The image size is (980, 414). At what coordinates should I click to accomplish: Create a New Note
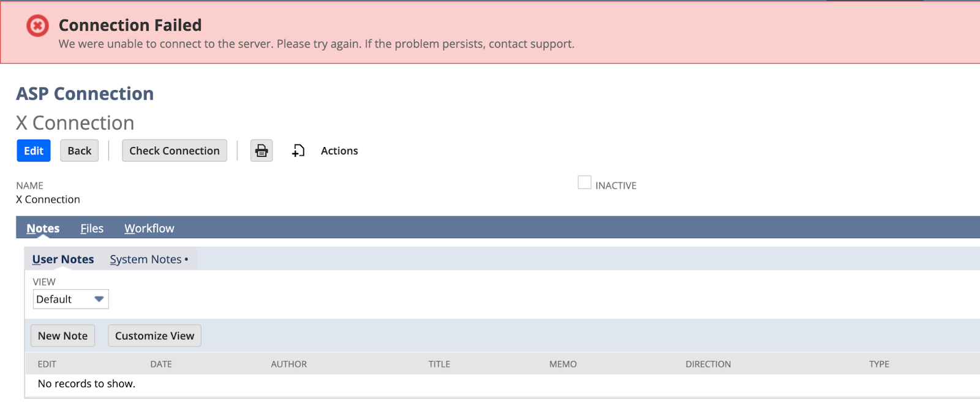62,336
